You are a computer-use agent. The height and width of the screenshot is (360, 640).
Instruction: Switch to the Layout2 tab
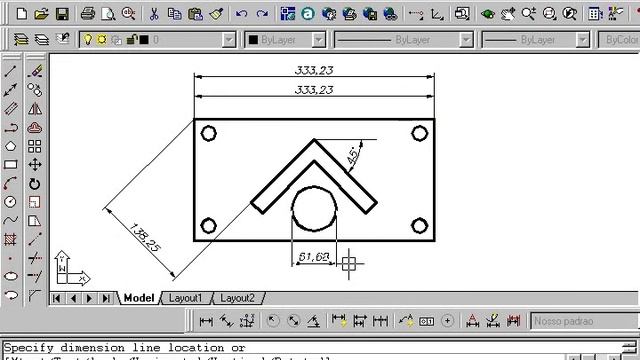[x=237, y=298]
